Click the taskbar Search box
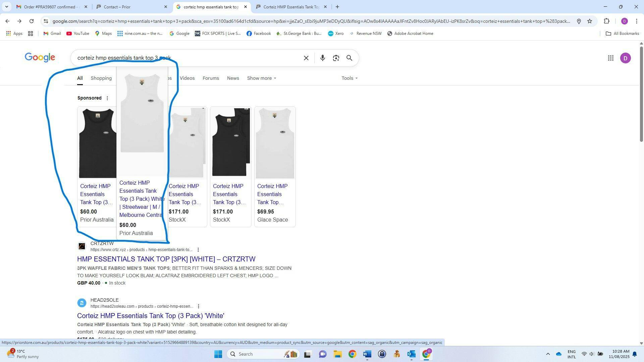644x362 pixels. 263,354
